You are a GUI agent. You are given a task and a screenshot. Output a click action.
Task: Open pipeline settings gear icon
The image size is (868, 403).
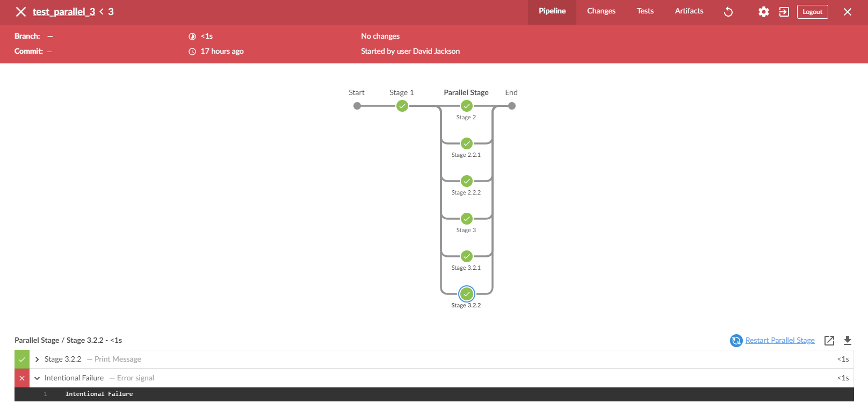click(x=763, y=12)
